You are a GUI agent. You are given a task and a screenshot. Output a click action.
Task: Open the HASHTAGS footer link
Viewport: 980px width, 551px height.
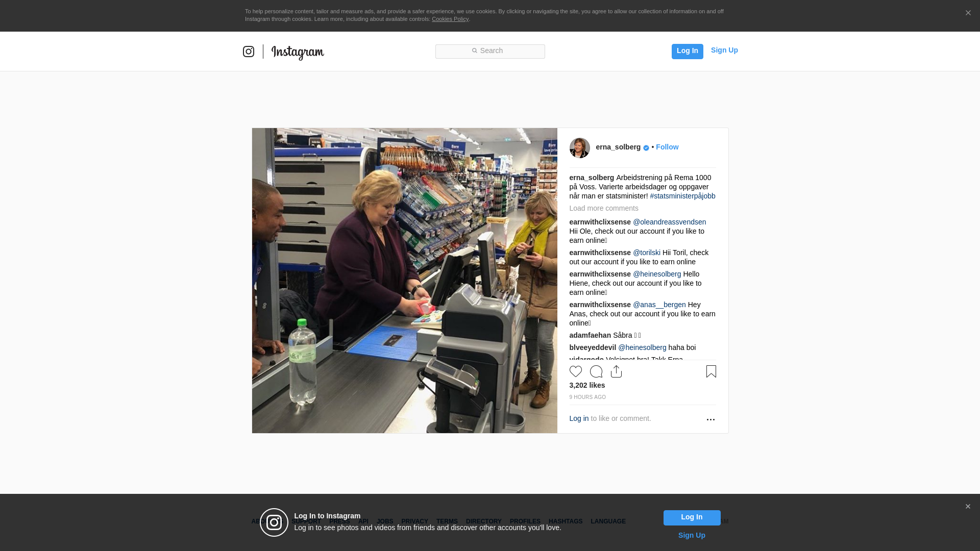coord(566,521)
